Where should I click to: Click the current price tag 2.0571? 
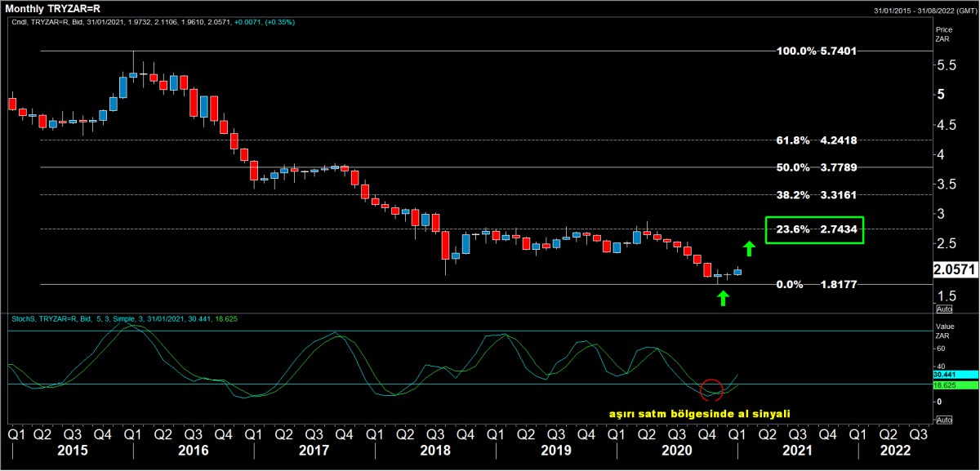tap(955, 269)
